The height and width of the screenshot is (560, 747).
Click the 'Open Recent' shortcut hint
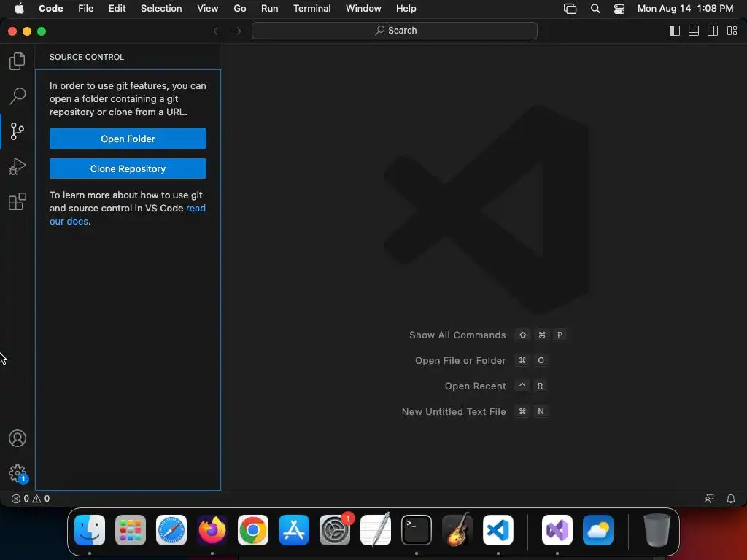(495, 386)
